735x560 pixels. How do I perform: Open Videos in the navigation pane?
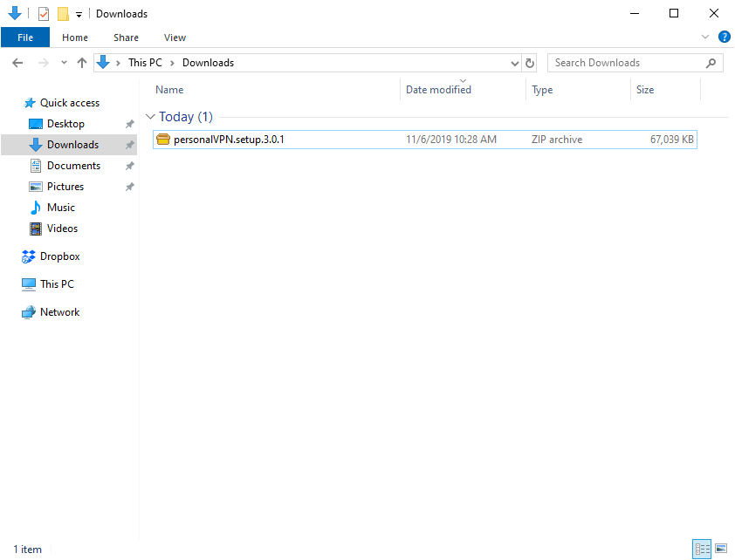pyautogui.click(x=62, y=229)
